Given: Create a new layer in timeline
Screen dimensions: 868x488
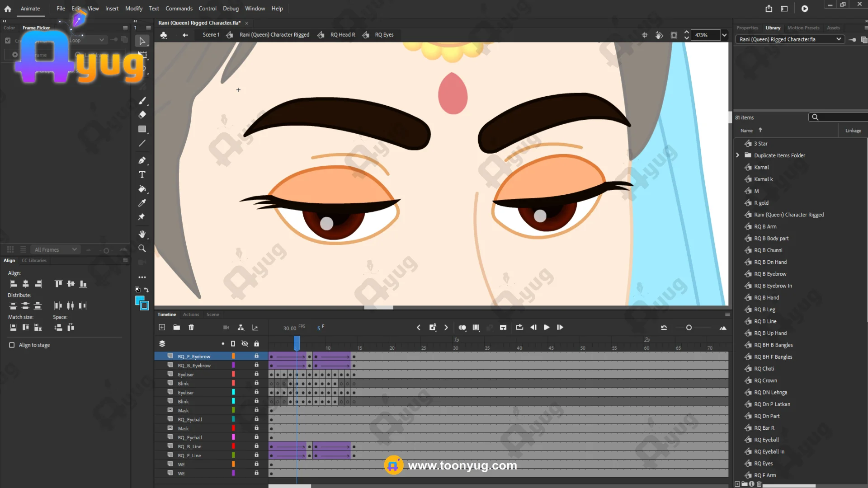Looking at the screenshot, I should coord(162,327).
